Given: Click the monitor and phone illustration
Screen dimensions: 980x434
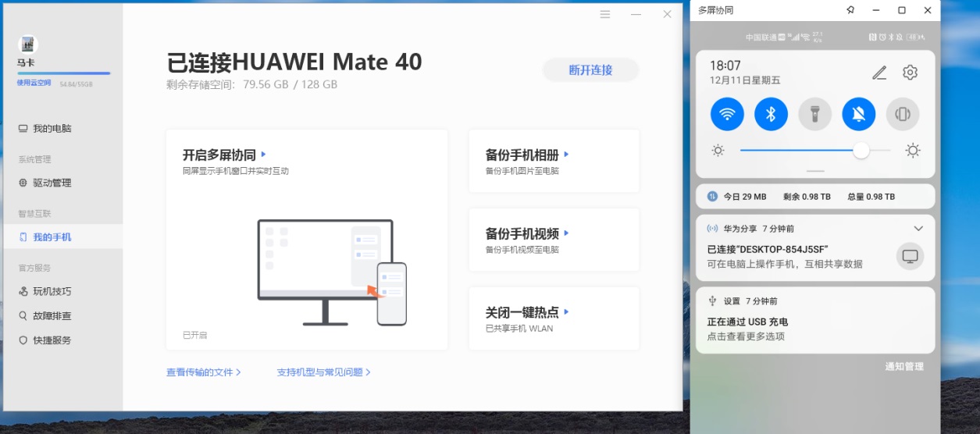Looking at the screenshot, I should coord(333,272).
